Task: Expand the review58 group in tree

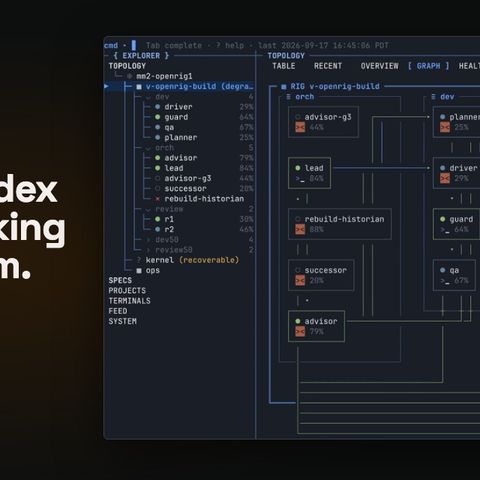Action: coord(148,250)
